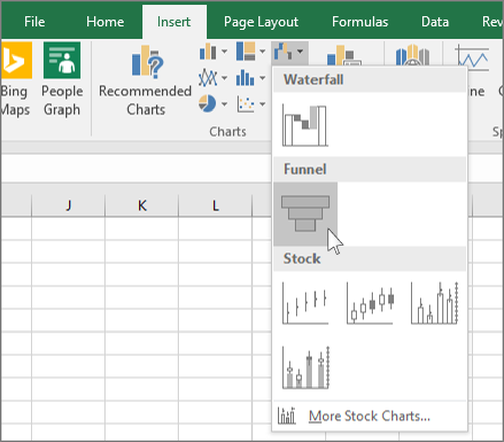504x442 pixels.
Task: Click the column chart icon
Action: [208, 51]
